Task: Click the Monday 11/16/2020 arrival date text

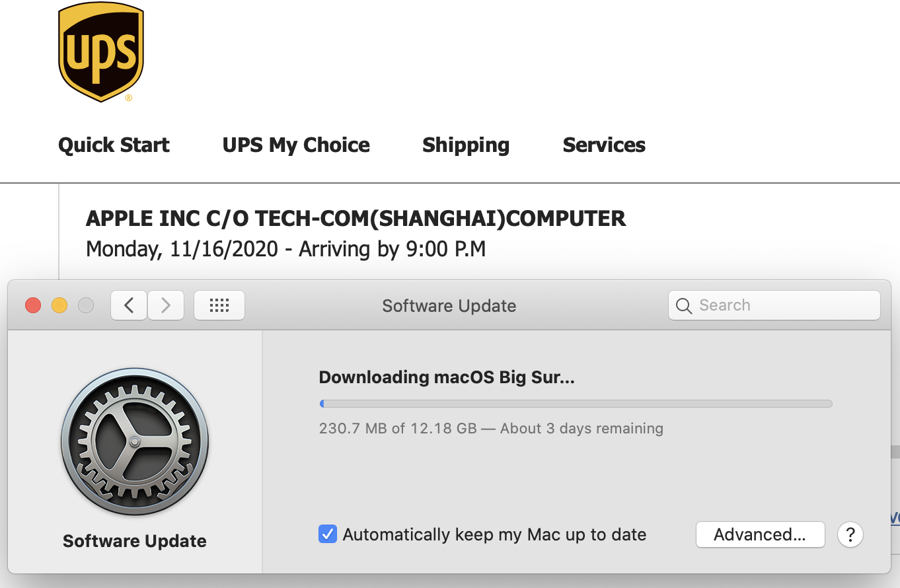Action: click(x=285, y=249)
